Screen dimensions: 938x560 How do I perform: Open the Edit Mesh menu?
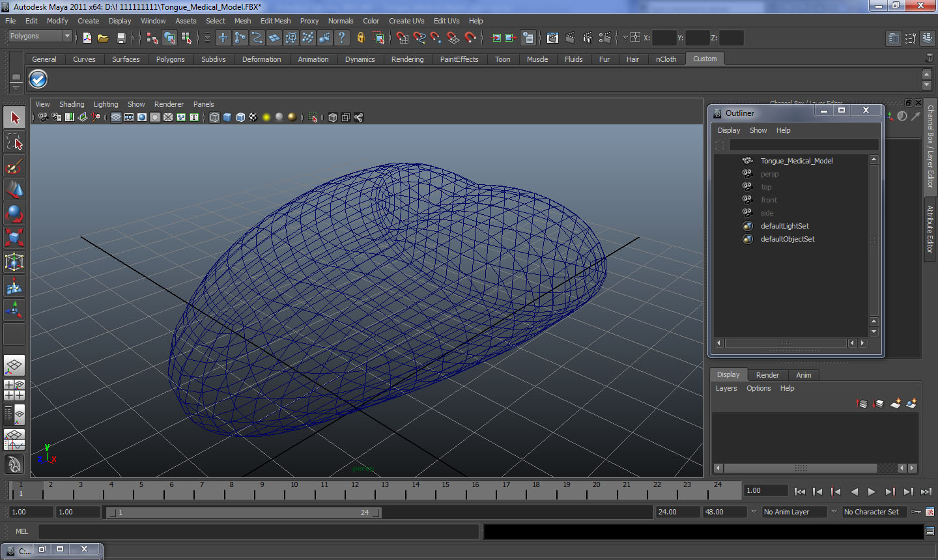click(276, 21)
